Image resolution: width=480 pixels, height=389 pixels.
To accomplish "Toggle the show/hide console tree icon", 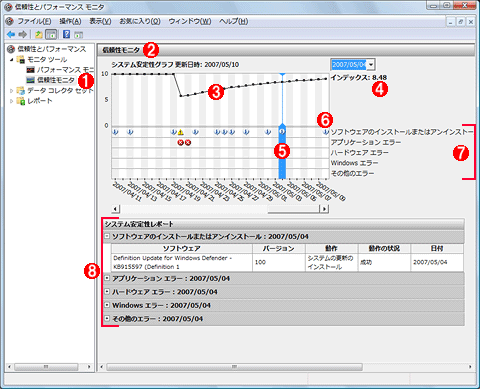I will tap(51, 34).
